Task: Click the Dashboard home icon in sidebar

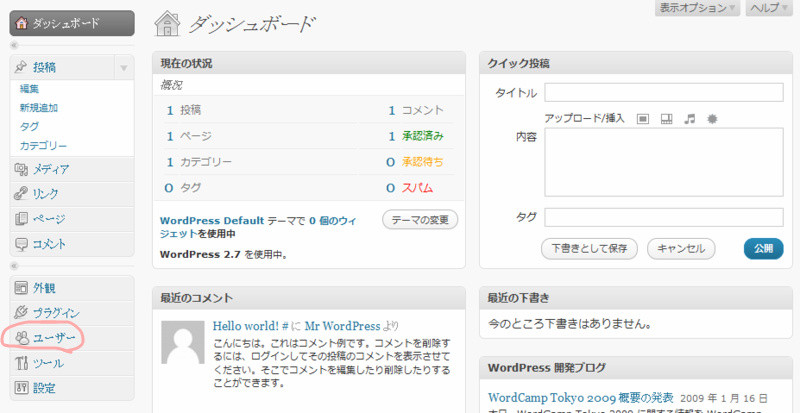Action: [20, 23]
